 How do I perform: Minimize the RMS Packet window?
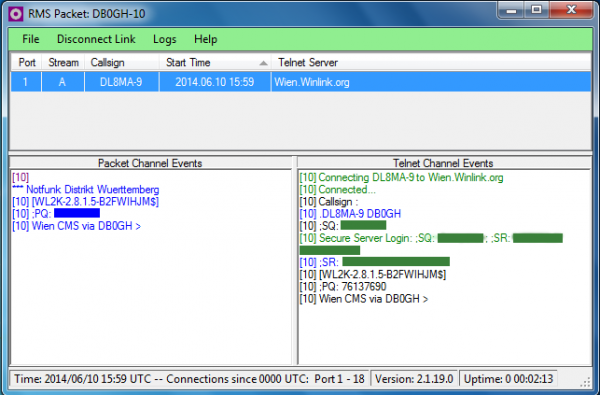[x=511, y=10]
